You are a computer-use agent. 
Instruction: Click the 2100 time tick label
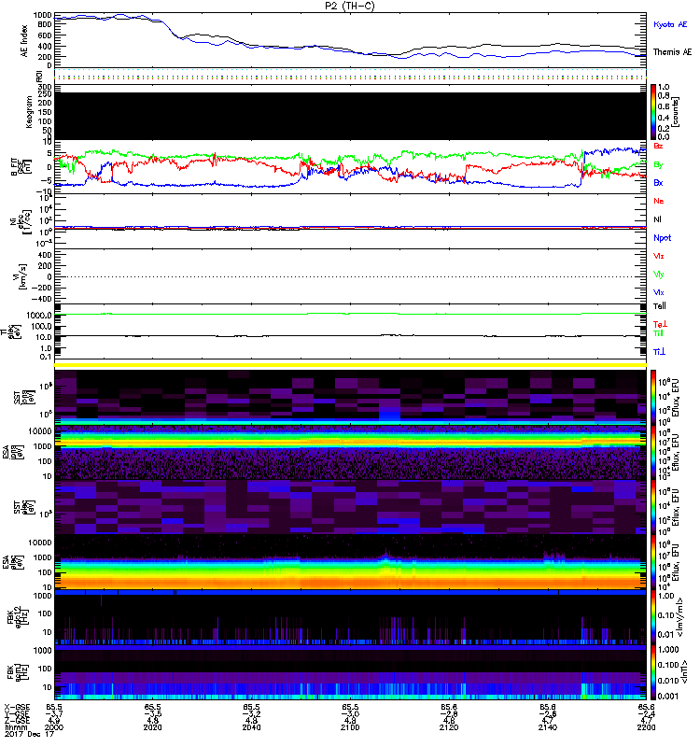350,727
